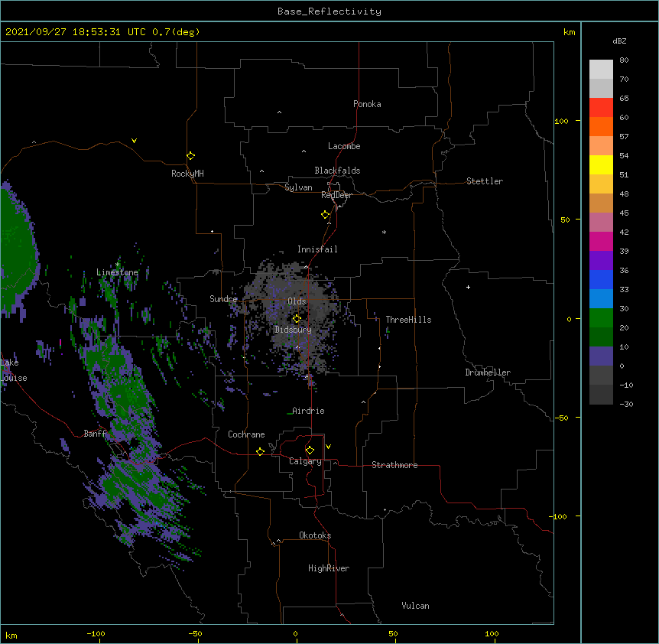Screen dimensions: 659x644
Task: Click the yellow V marker northwest of RockyMH
Action: (x=134, y=141)
